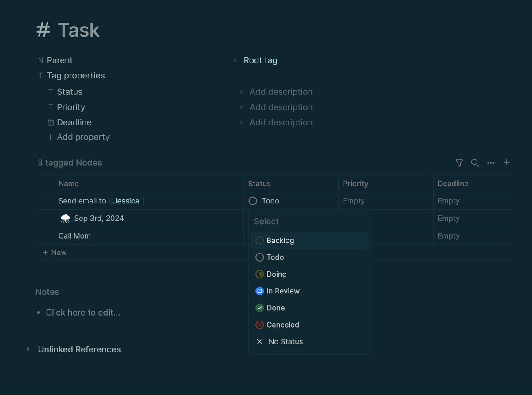This screenshot has height=395, width=532.
Task: Click the Parent field label
Action: [60, 60]
